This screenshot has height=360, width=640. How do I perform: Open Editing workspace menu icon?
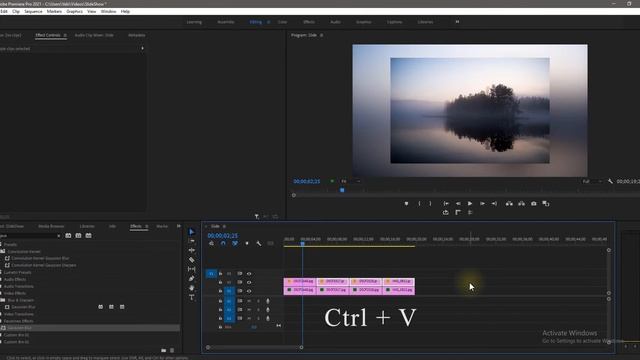(x=268, y=22)
